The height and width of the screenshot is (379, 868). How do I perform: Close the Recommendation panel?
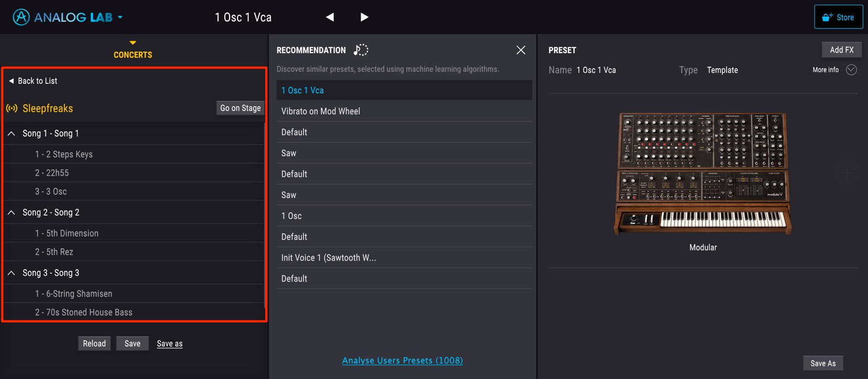coord(520,50)
